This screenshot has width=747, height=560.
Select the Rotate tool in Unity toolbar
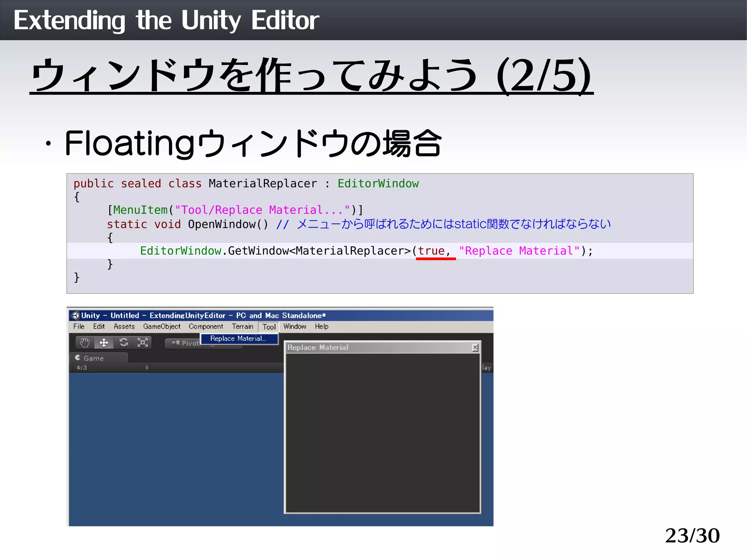124,343
